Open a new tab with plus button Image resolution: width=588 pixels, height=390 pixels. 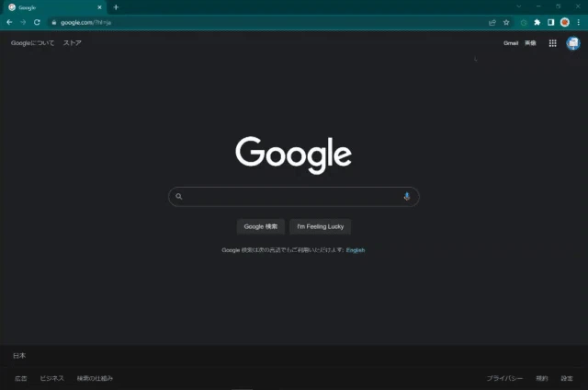click(116, 7)
